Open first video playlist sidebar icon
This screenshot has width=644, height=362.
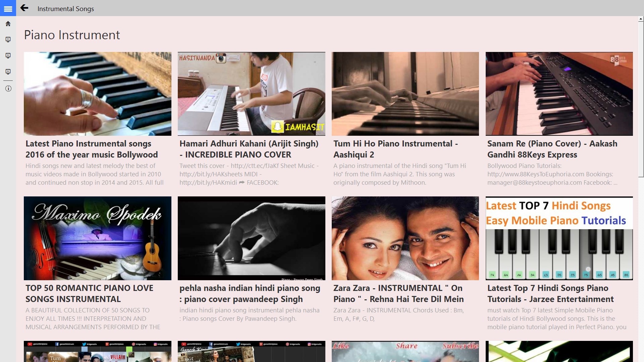pos(8,40)
